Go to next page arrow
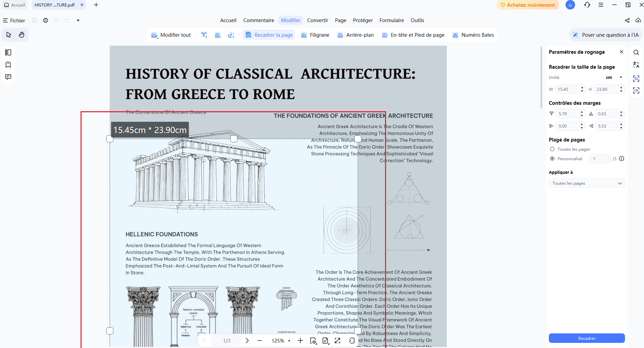The height and width of the screenshot is (348, 644). (247, 341)
